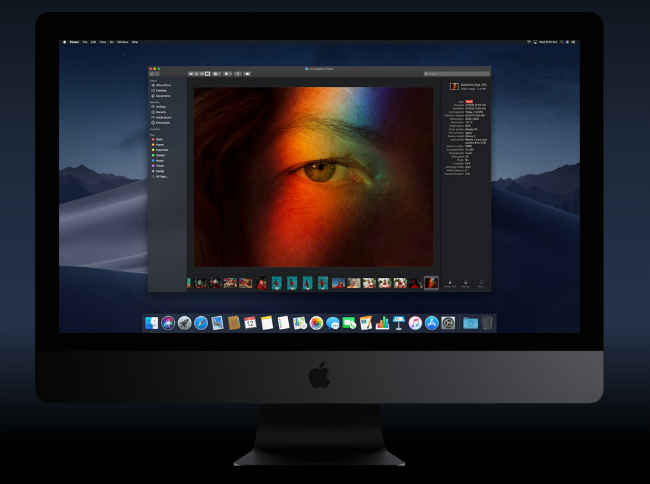Screen dimensions: 650x484
Task: Launch Siri from the Dock
Action: (168, 323)
